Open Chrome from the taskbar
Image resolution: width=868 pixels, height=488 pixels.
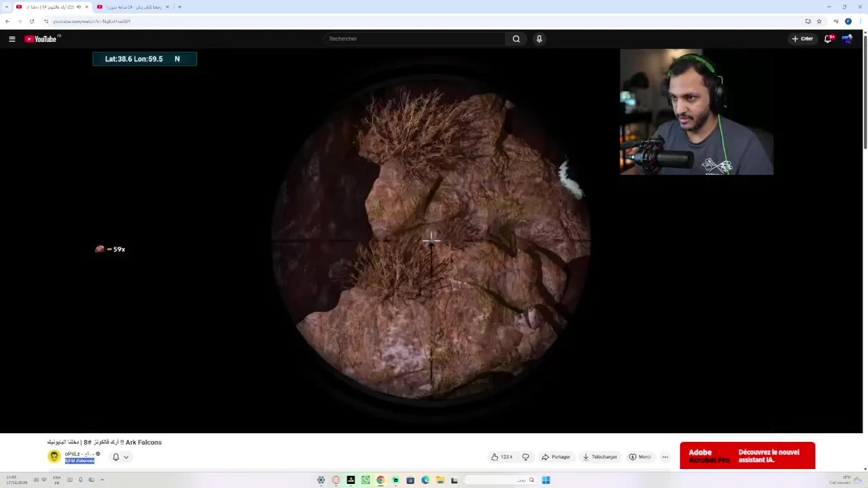[x=380, y=480]
